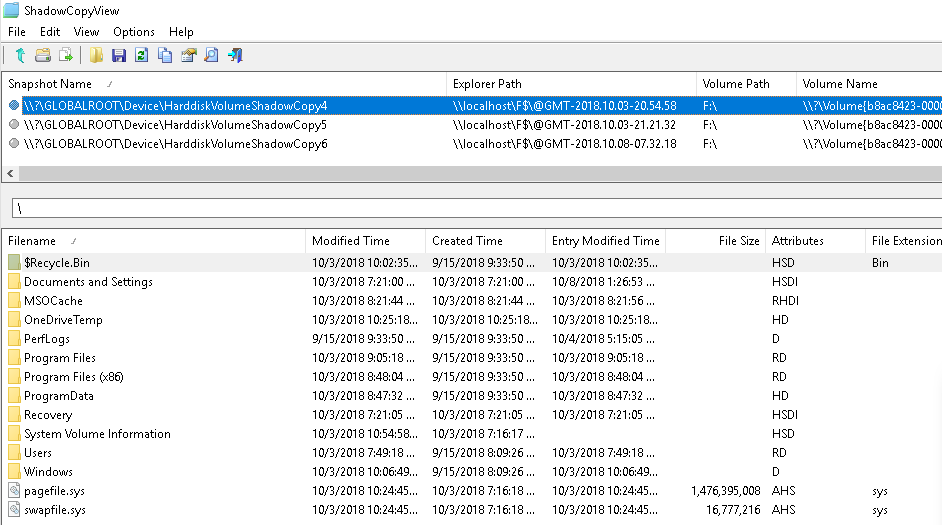The width and height of the screenshot is (942, 525).
Task: Click the snapshot list horizontal scrollbar
Action: (470, 174)
